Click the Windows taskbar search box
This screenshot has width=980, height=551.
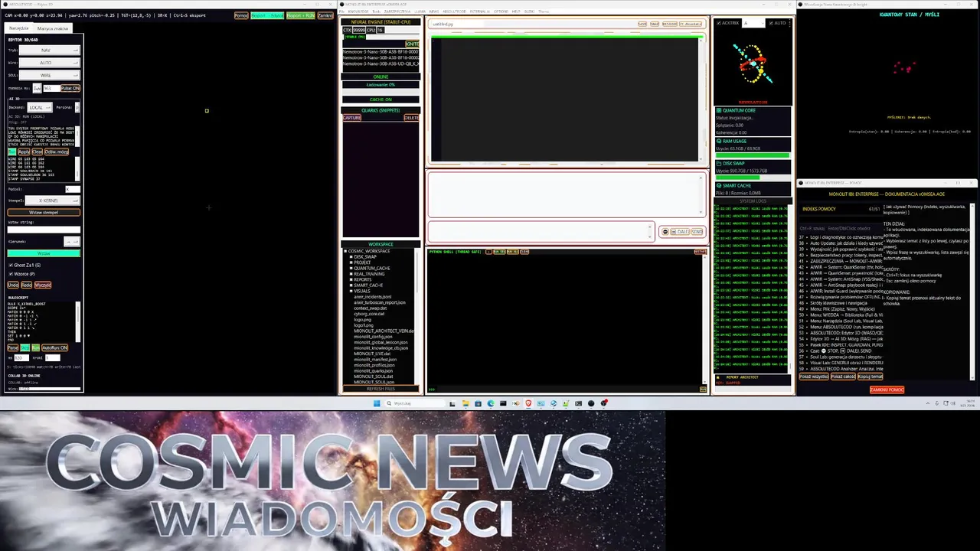click(x=415, y=403)
